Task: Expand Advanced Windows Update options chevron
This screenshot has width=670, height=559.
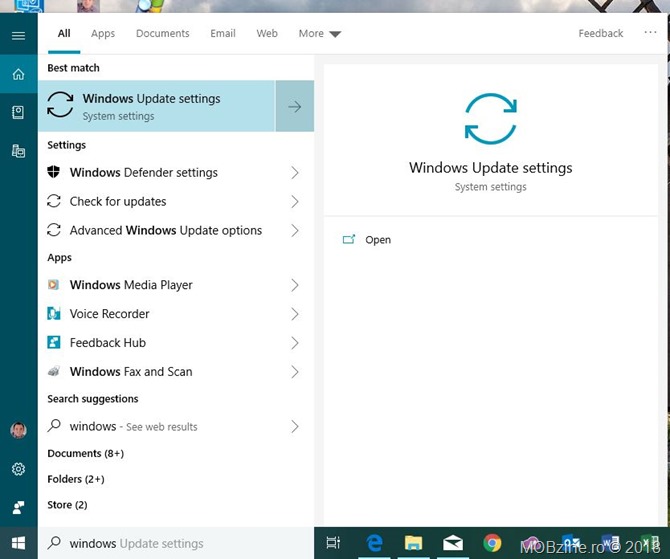Action: point(295,230)
